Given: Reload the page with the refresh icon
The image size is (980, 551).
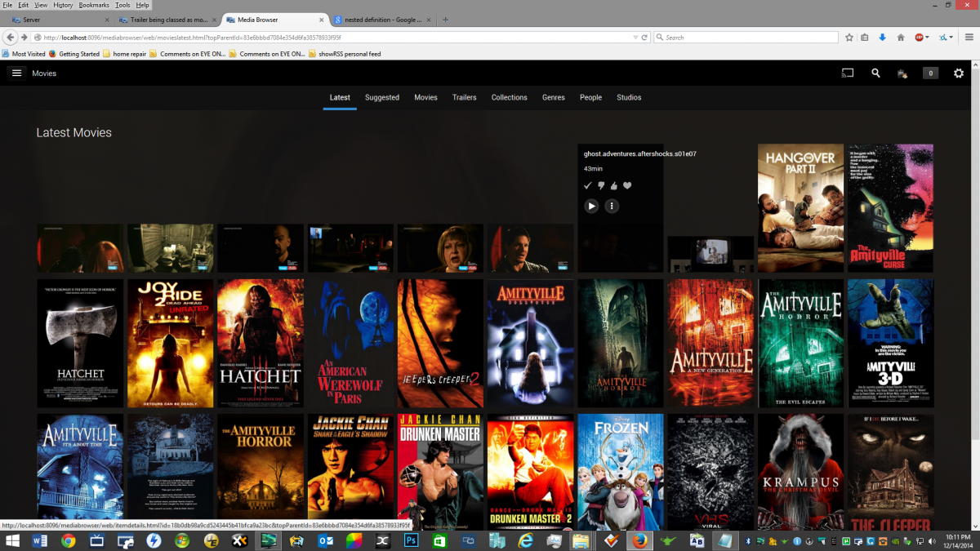Looking at the screenshot, I should (x=644, y=38).
